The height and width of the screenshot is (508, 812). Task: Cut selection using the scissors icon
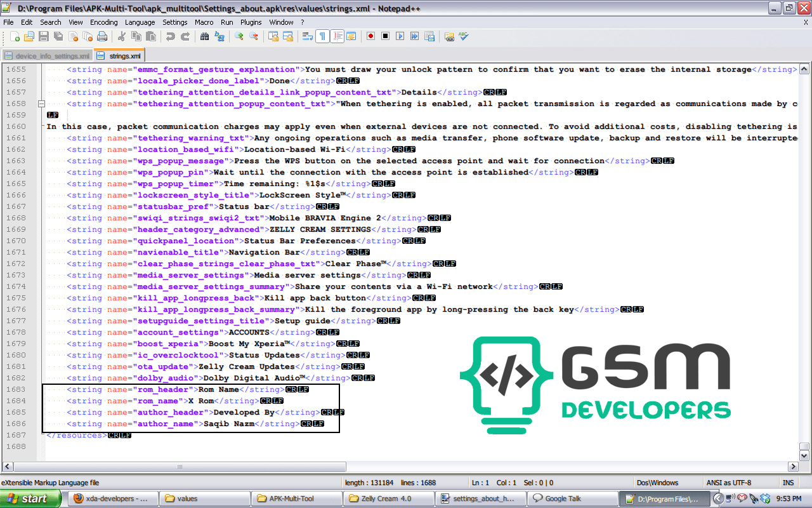tap(121, 36)
